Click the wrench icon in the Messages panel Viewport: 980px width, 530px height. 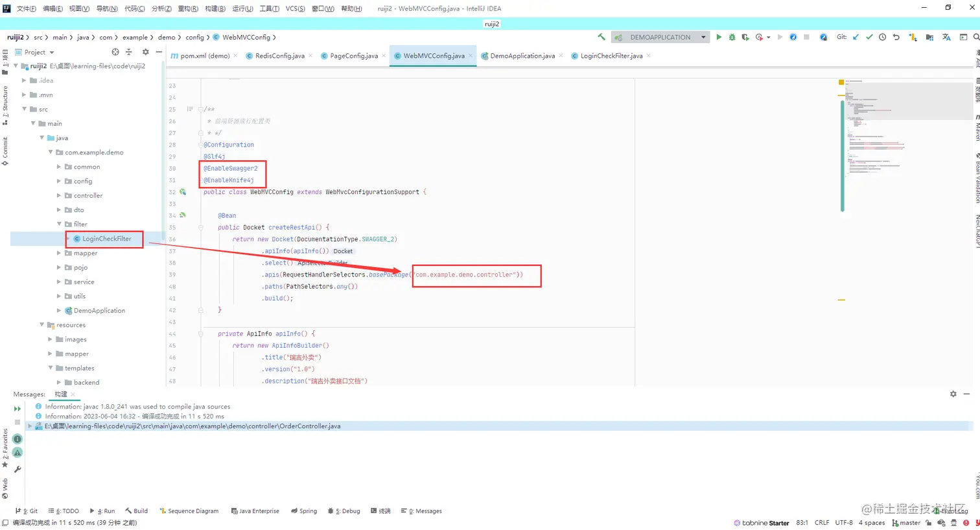coord(17,469)
